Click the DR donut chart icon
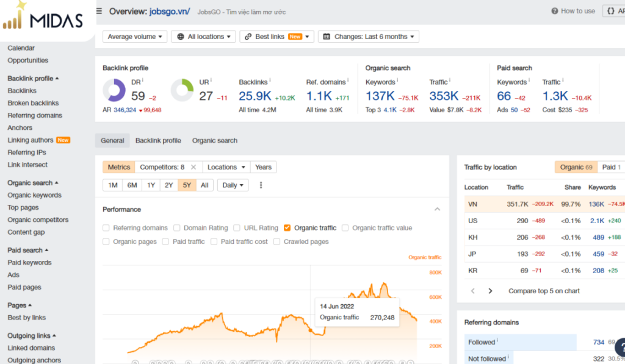Image resolution: width=625 pixels, height=364 pixels. click(x=114, y=90)
